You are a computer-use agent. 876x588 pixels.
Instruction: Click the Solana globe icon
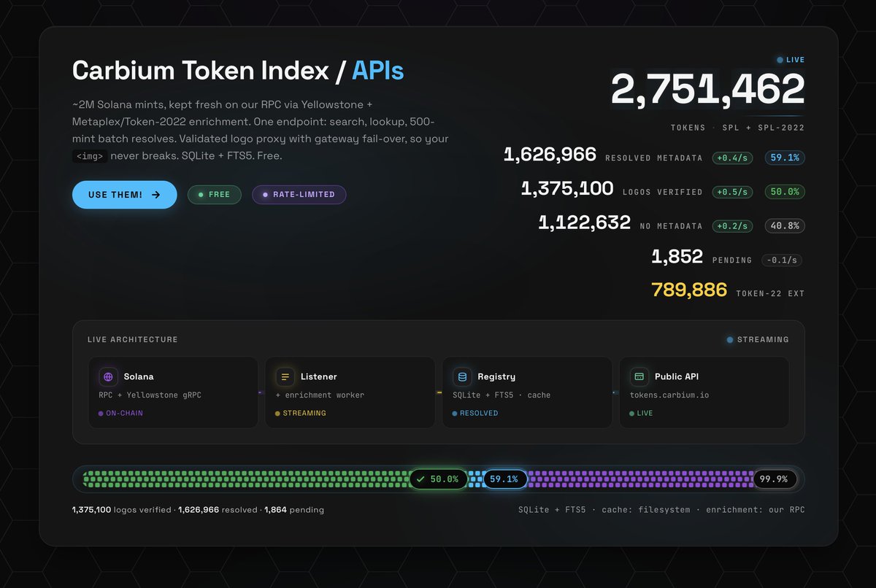pos(109,377)
